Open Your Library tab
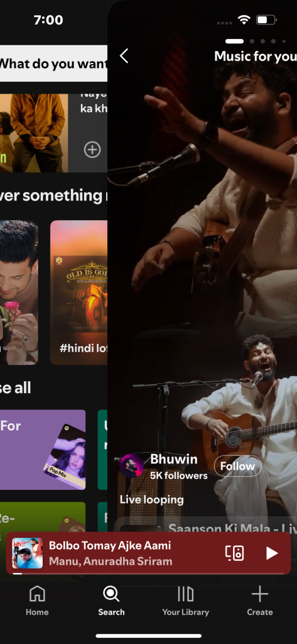297x644 pixels. pos(185,601)
